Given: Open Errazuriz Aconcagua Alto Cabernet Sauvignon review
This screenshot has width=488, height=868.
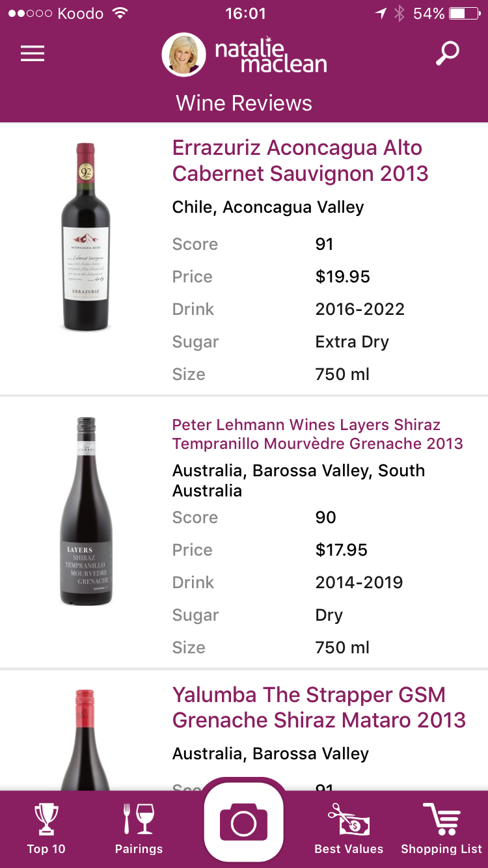Looking at the screenshot, I should (x=300, y=161).
